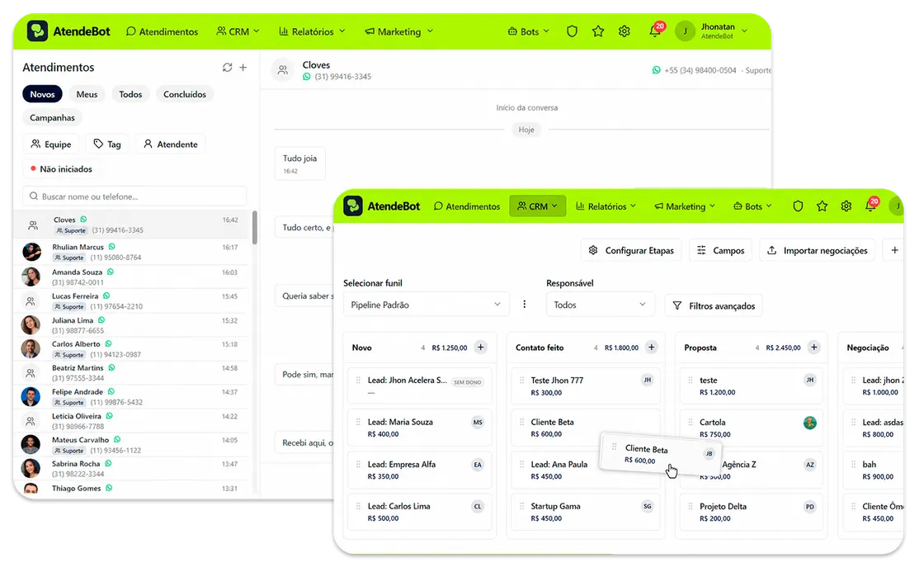Open Filtros avançados
924x577 pixels.
pos(714,305)
